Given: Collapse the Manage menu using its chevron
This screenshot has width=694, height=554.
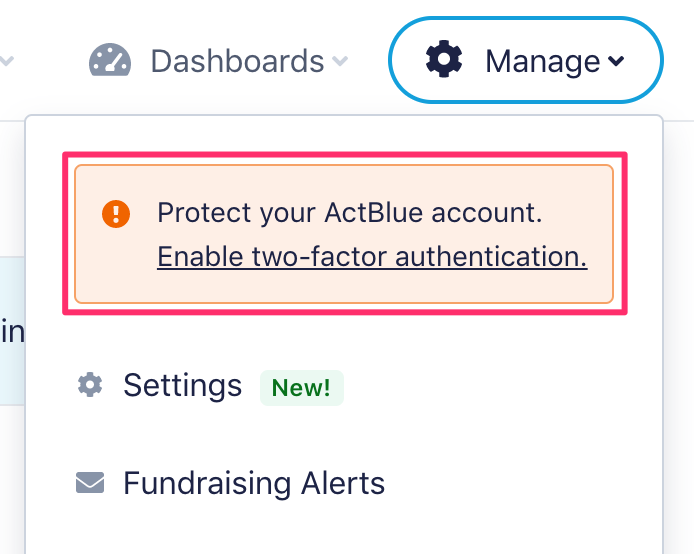Looking at the screenshot, I should pyautogui.click(x=616, y=62).
